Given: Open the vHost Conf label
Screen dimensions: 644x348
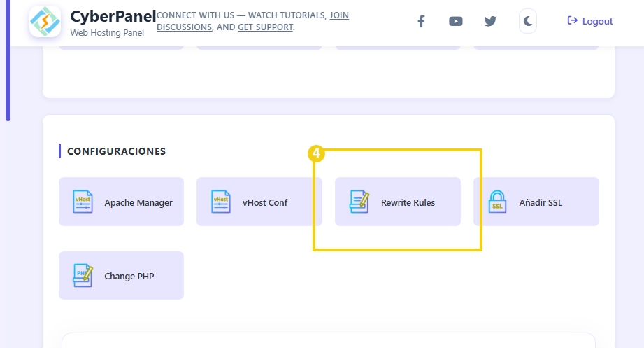Looking at the screenshot, I should pos(265,202).
